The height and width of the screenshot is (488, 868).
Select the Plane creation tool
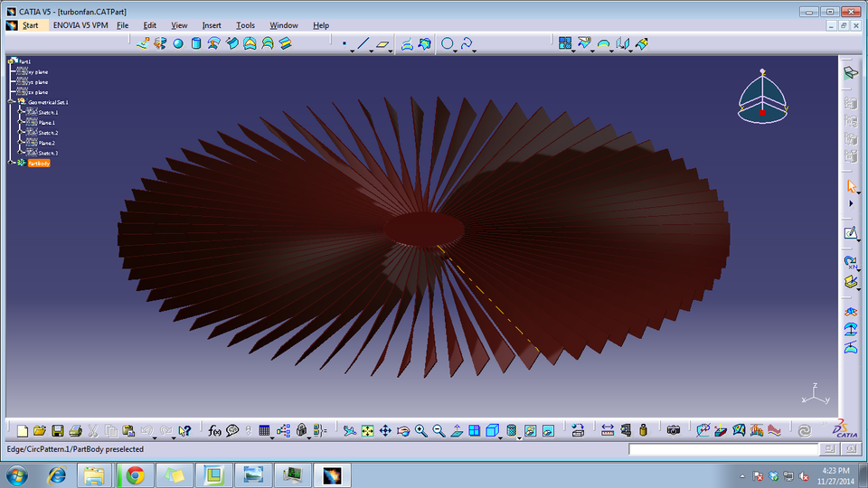(382, 43)
